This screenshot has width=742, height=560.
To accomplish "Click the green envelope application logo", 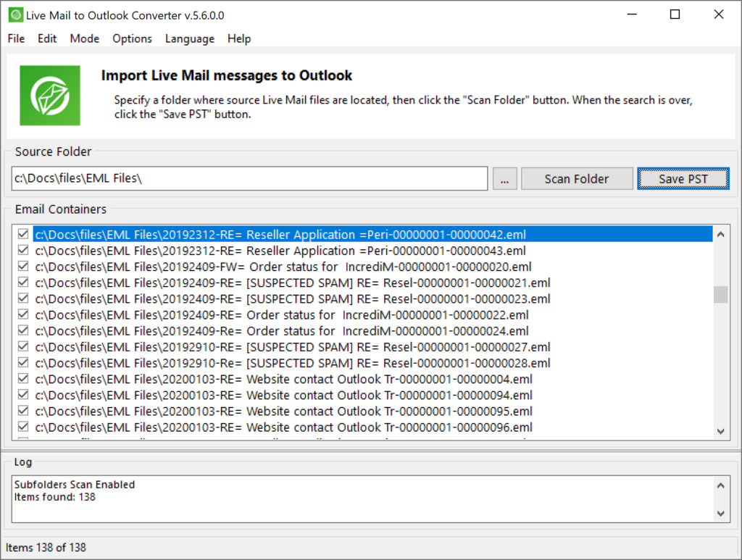I will click(50, 95).
